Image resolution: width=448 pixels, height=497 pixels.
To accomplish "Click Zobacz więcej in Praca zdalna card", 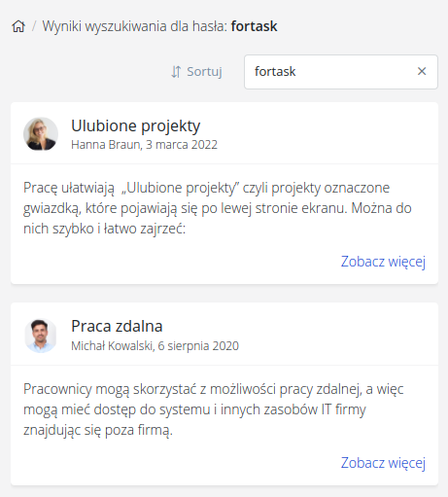I will coord(383,463).
